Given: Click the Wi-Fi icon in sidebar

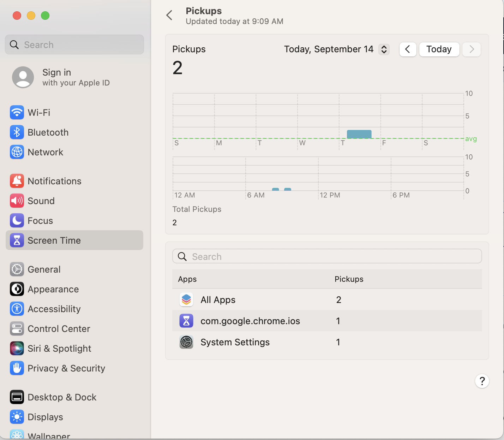Looking at the screenshot, I should pos(17,113).
